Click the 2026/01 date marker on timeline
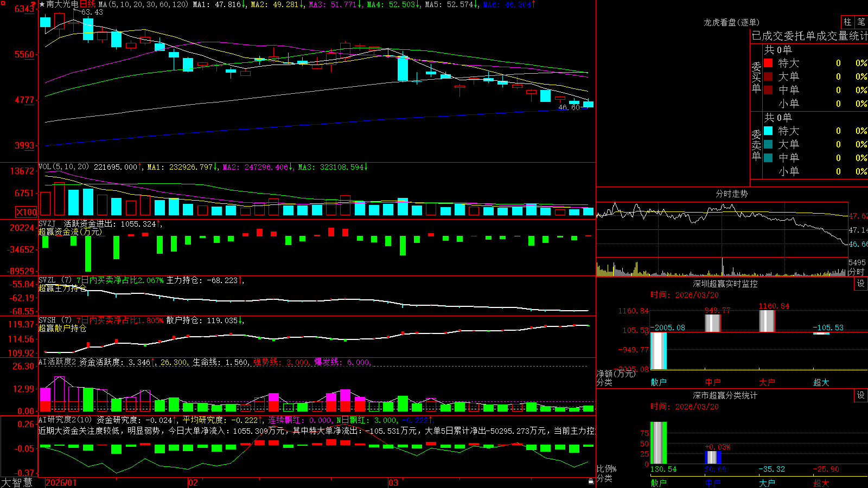Screen dimensions: 868x488 coord(61,483)
